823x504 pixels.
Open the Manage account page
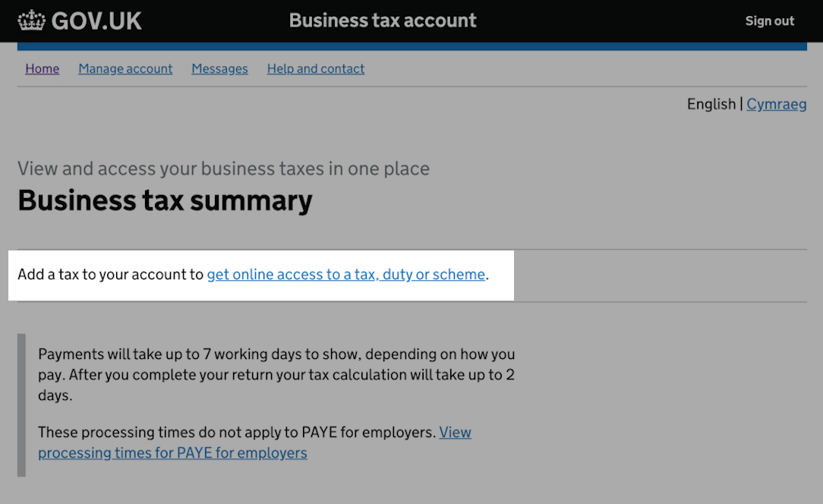pos(125,68)
